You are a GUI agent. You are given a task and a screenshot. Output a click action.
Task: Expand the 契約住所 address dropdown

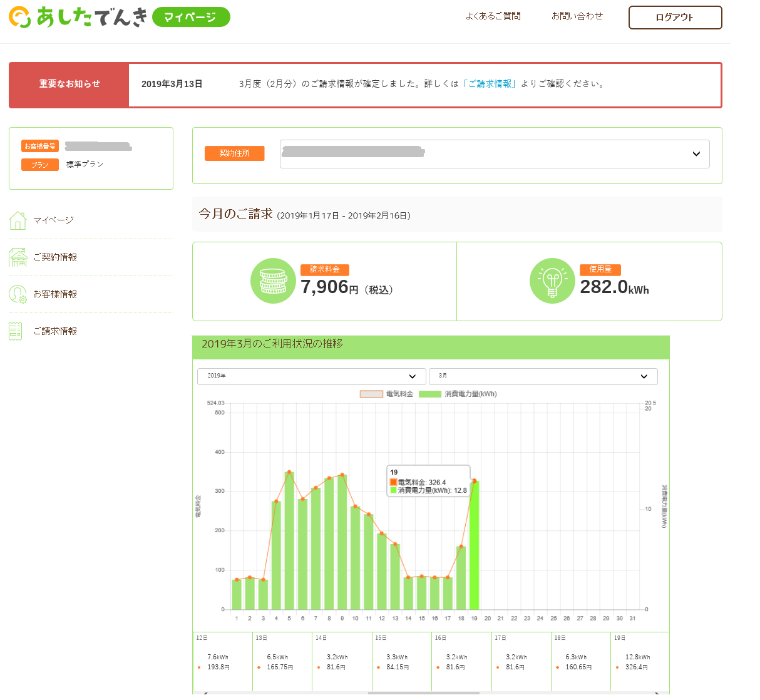pyautogui.click(x=495, y=154)
